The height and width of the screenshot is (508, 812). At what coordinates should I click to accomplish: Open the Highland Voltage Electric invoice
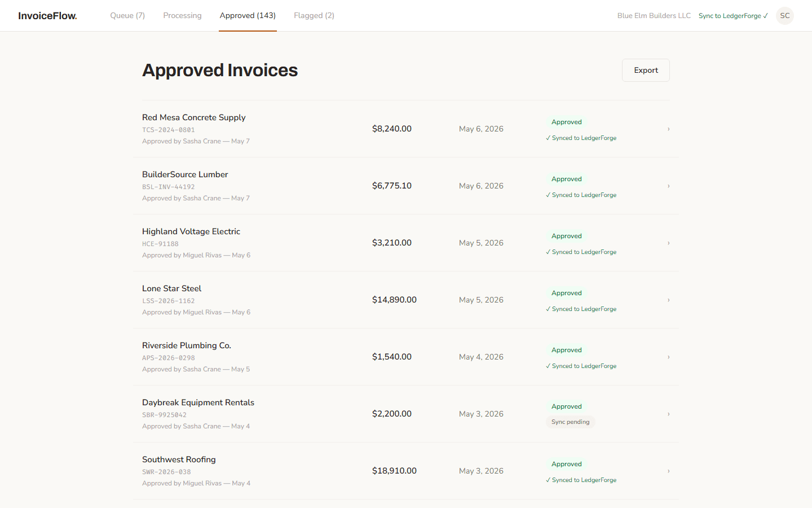[x=406, y=243]
